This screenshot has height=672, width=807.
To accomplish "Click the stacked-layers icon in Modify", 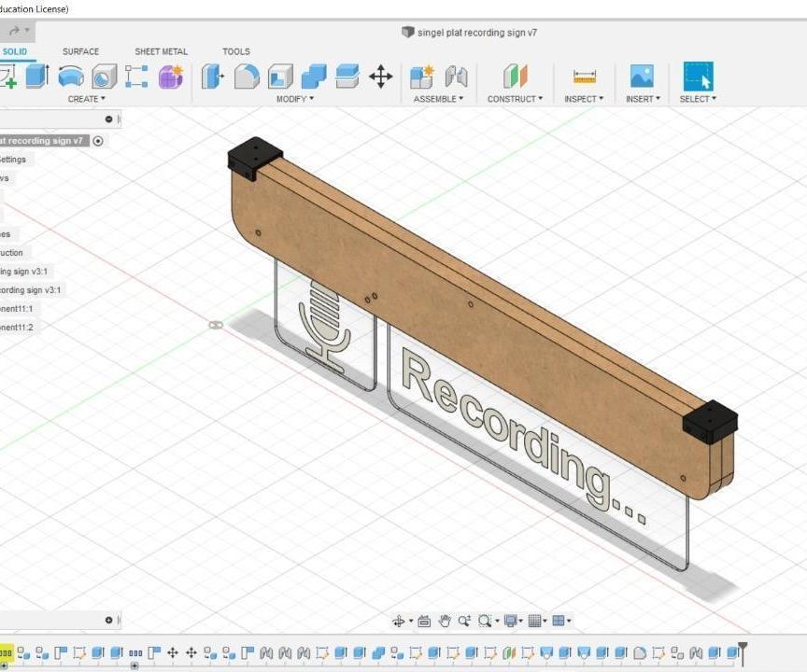I will click(x=347, y=77).
